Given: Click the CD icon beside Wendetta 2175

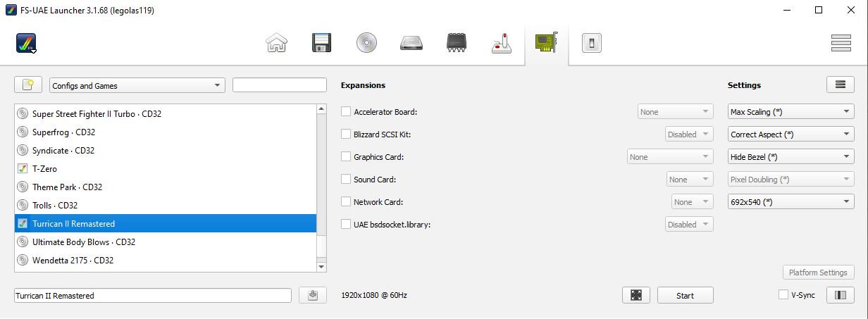Looking at the screenshot, I should coord(23,260).
